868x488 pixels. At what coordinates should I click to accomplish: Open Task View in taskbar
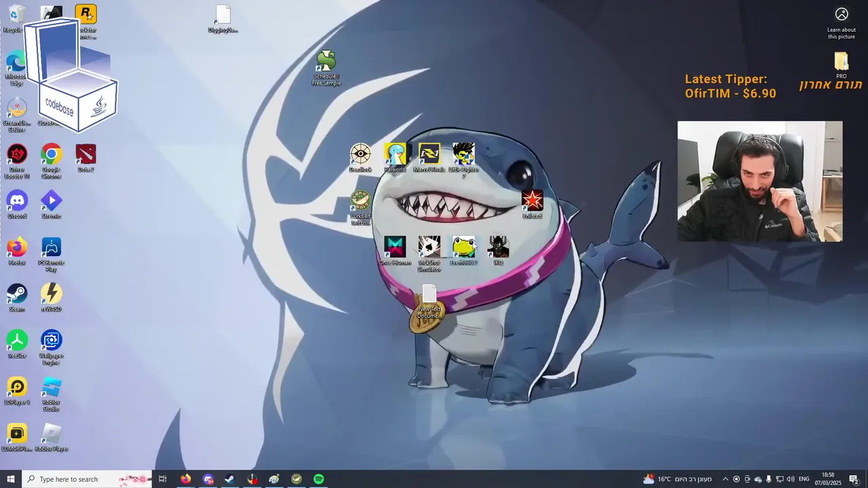click(x=163, y=479)
